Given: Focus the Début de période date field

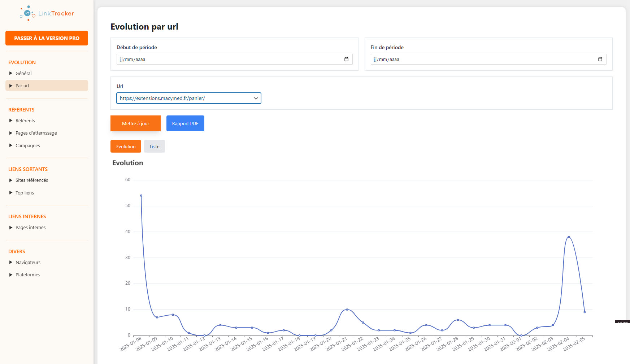Looking at the screenshot, I should click(x=235, y=59).
